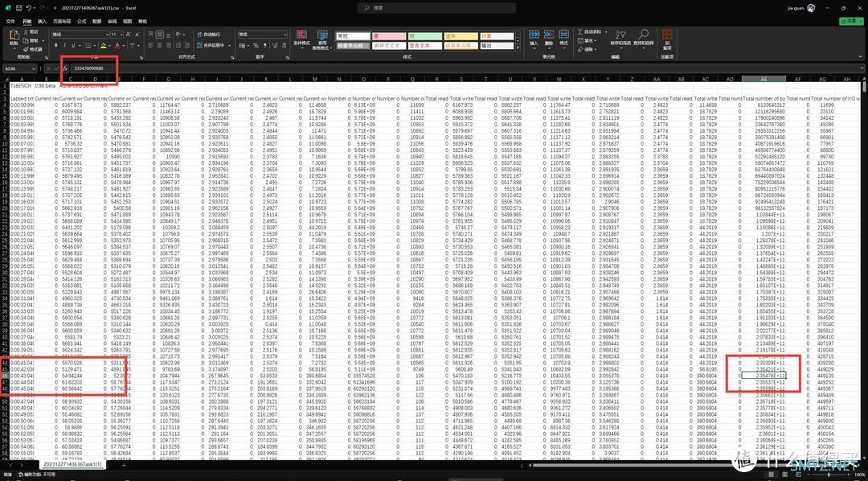The width and height of the screenshot is (868, 481).
Task: Undo the last action in the title bar
Action: click(29, 8)
